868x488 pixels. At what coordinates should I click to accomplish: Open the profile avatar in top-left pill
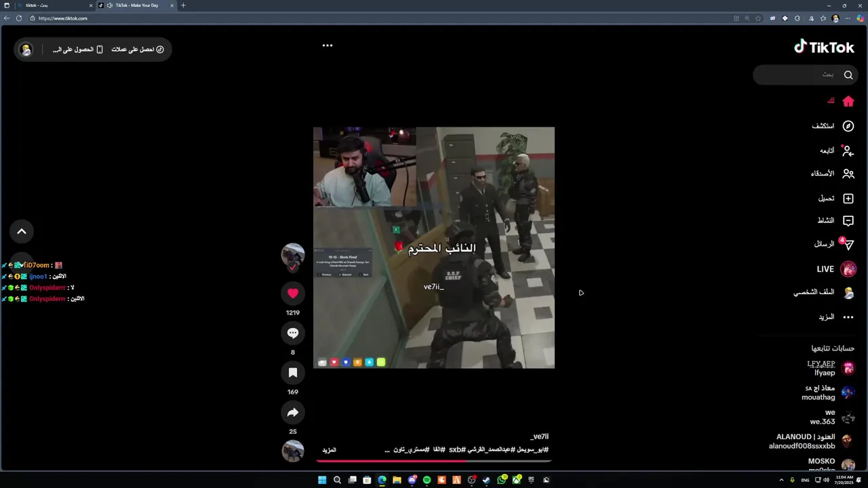click(x=26, y=49)
